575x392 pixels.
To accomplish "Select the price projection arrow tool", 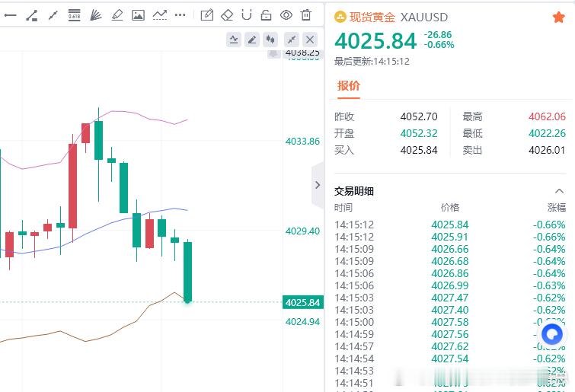I will [x=160, y=15].
